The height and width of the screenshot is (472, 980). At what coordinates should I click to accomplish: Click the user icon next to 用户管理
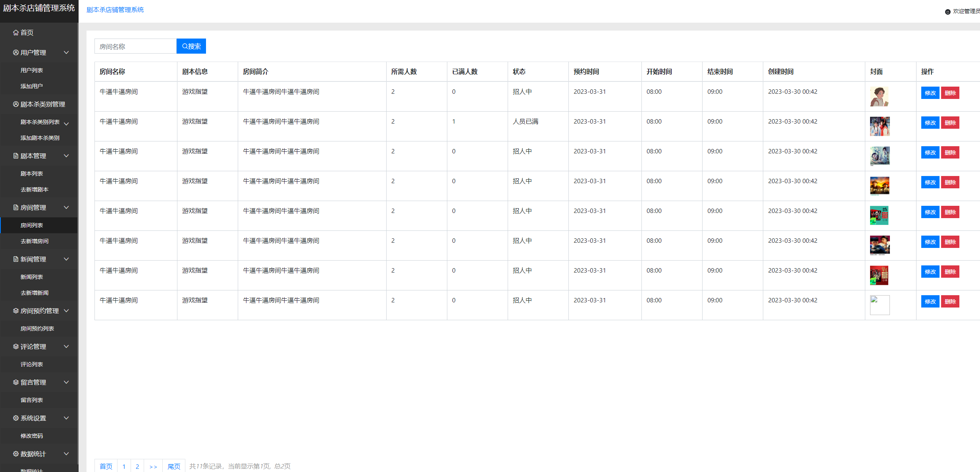[x=16, y=52]
